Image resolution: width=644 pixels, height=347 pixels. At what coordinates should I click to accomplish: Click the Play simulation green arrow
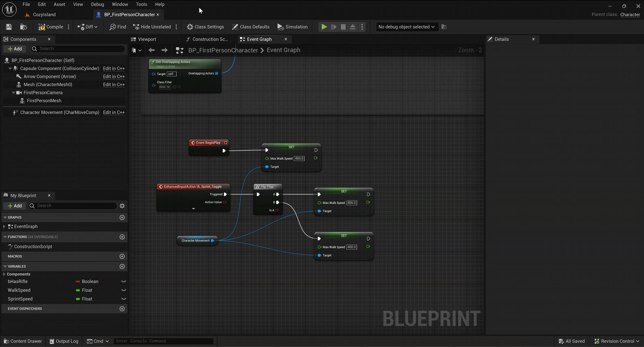(x=324, y=27)
